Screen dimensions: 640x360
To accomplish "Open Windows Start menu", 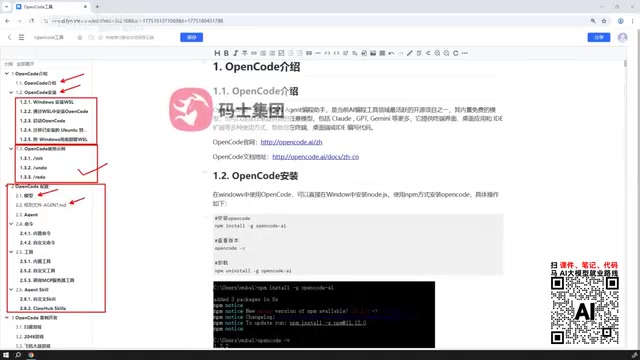I will click(x=6, y=355).
